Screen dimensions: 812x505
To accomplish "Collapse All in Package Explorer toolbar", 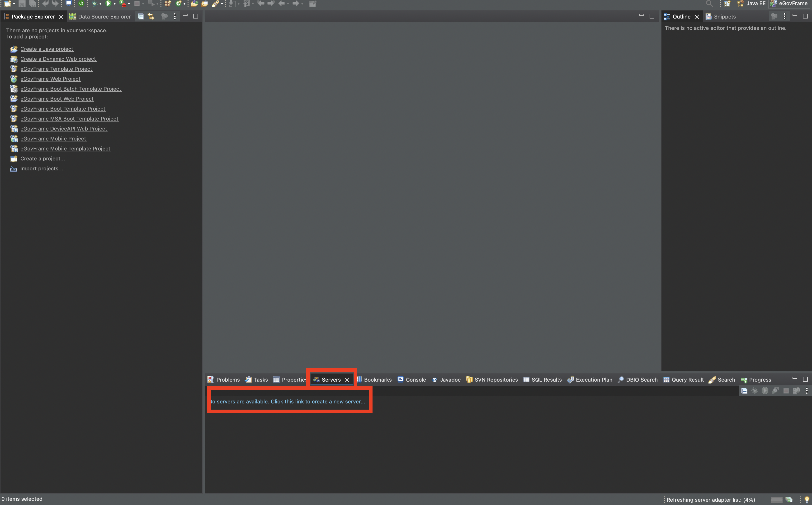I will [x=141, y=16].
